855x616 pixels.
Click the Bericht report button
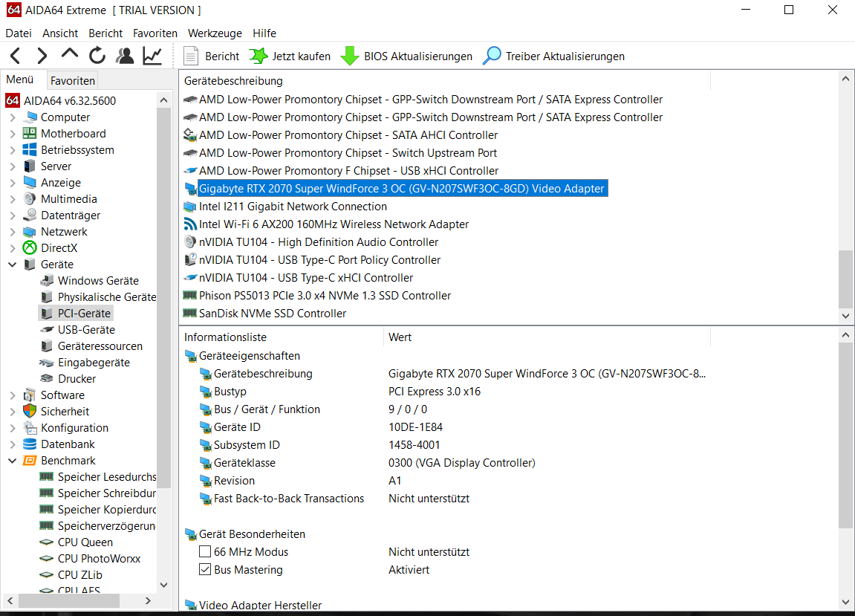point(212,56)
